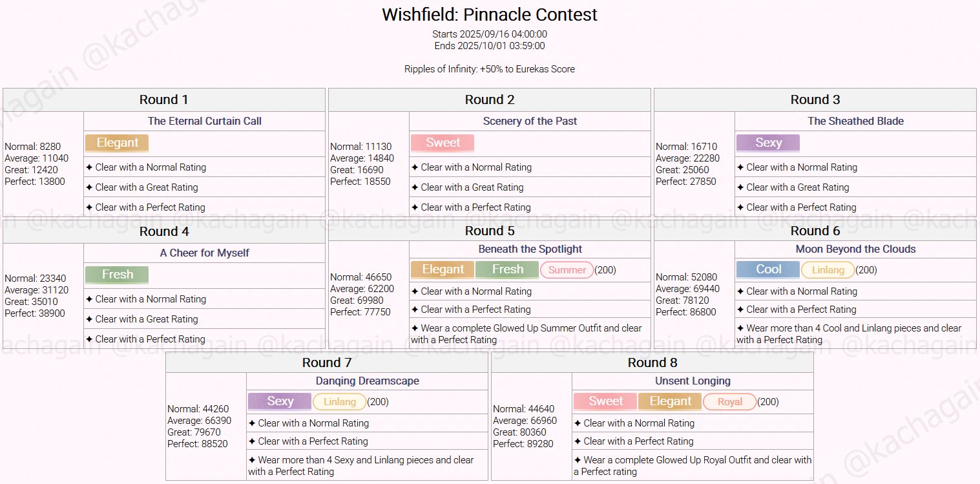Click the Wishfield: Pinnacle Contest heading
This screenshot has width=980, height=484.
[x=490, y=15]
